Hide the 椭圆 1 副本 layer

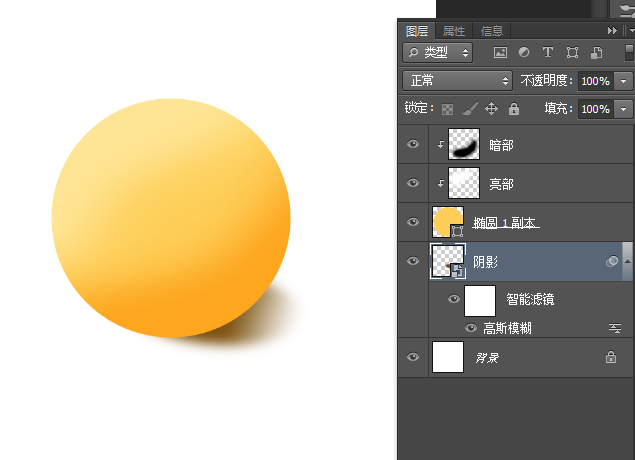[x=413, y=222]
